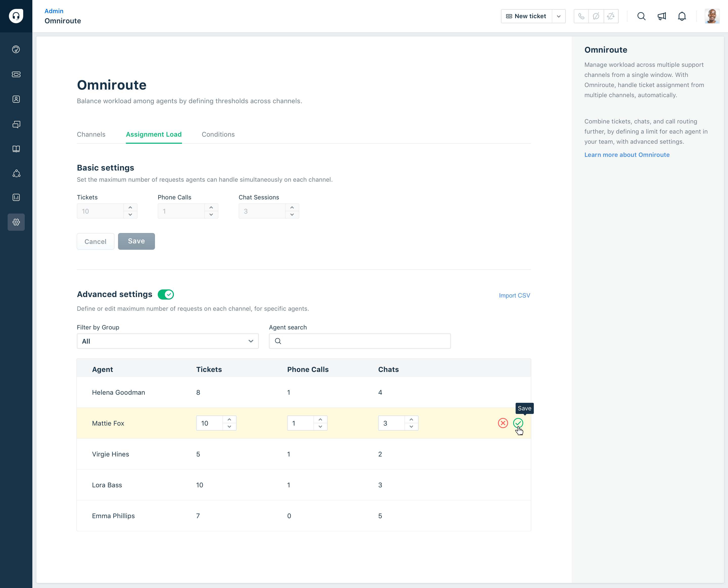Discard Mattie Fox edits with red X

pyautogui.click(x=503, y=423)
